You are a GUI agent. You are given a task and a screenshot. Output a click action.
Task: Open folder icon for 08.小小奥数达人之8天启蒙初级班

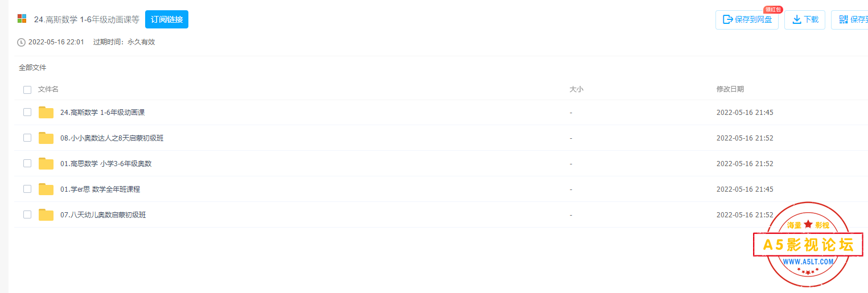click(46, 138)
